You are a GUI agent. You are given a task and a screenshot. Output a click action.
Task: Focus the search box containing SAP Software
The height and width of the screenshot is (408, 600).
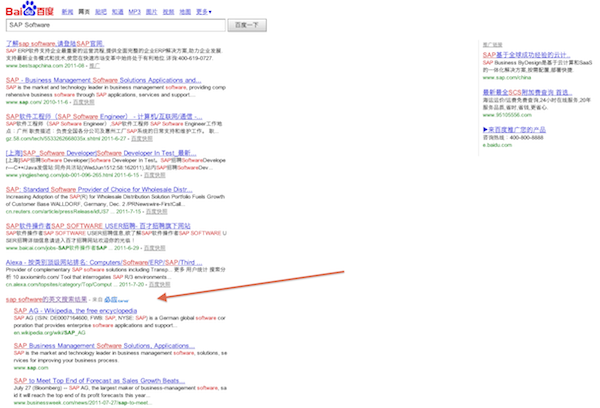[116, 25]
